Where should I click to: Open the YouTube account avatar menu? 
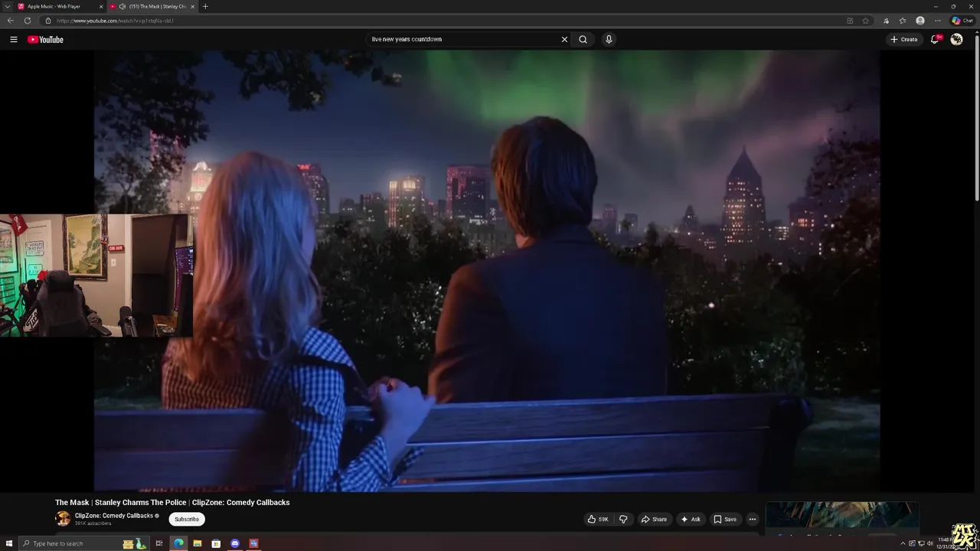coord(956,39)
